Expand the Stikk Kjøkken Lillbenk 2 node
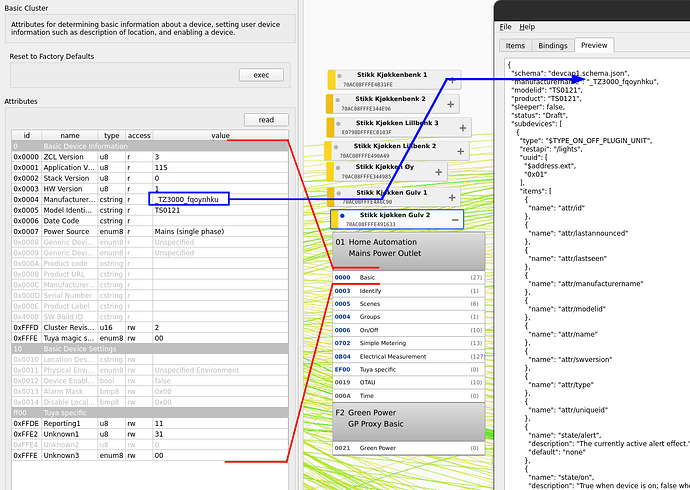 coord(460,151)
